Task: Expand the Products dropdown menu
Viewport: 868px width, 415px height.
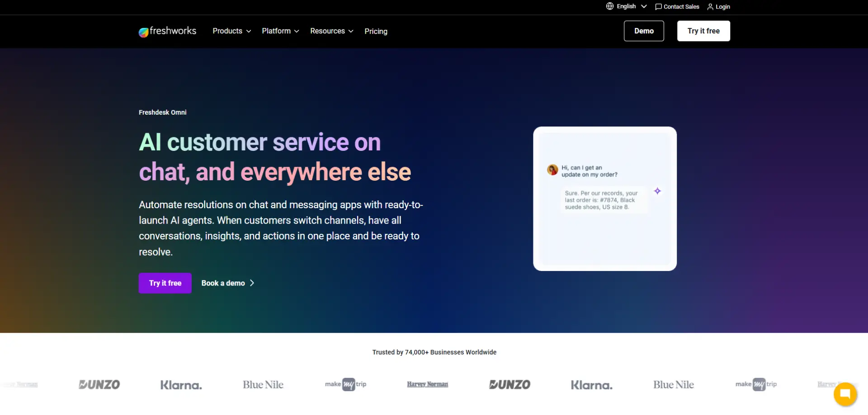Action: (x=231, y=31)
